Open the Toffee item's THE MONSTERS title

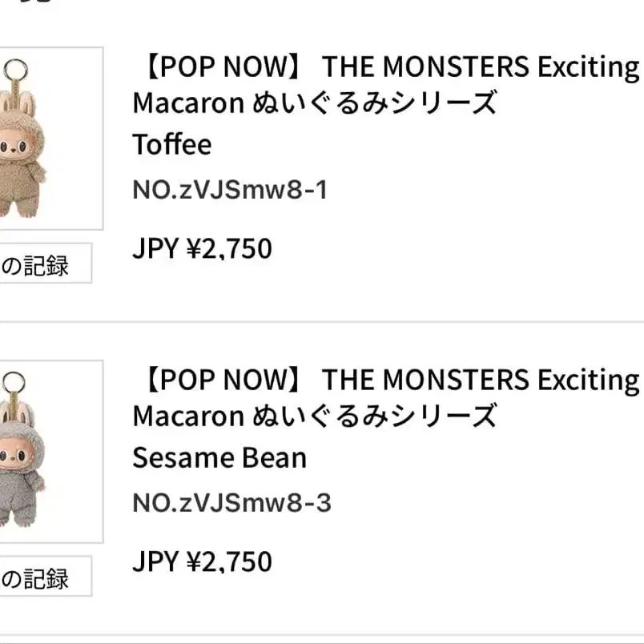(x=480, y=68)
